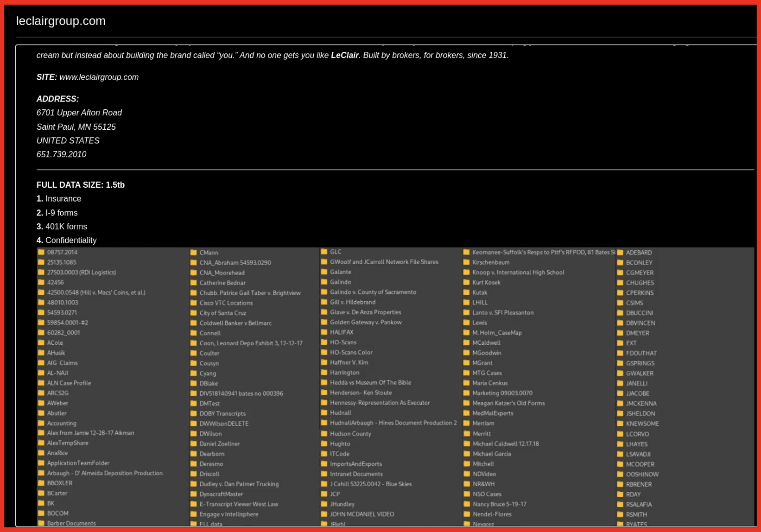The width and height of the screenshot is (761, 532).
Task: Click the folder icon next to KNEWSOME
Action: pos(620,424)
